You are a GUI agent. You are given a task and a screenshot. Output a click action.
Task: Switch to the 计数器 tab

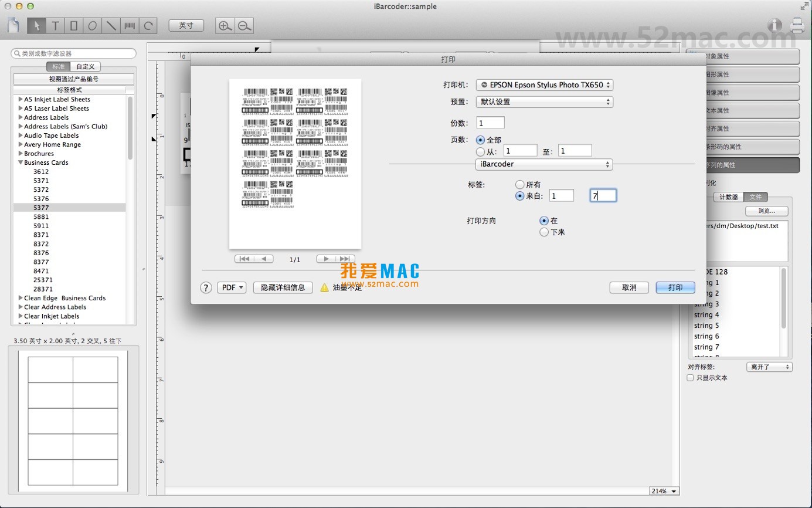point(729,197)
